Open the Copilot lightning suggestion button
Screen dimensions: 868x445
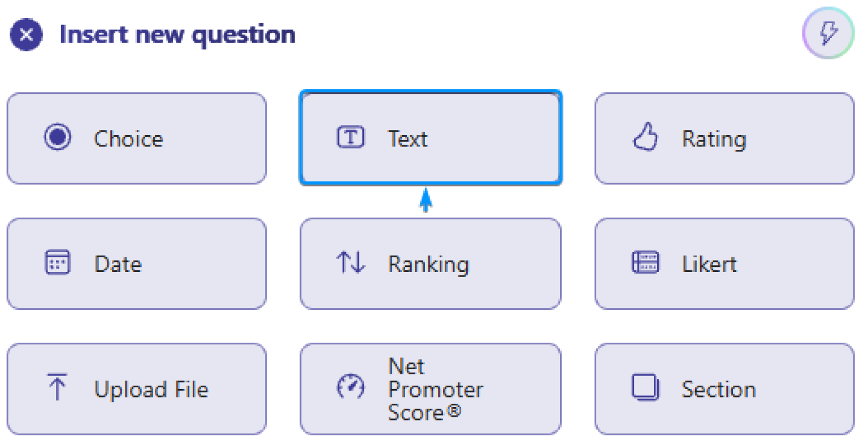tap(828, 33)
